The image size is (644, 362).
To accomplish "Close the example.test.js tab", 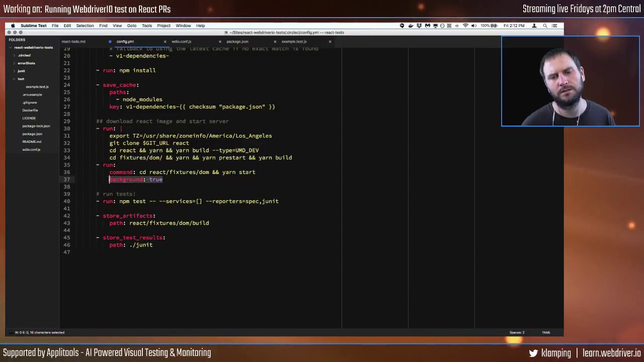I will [330, 42].
